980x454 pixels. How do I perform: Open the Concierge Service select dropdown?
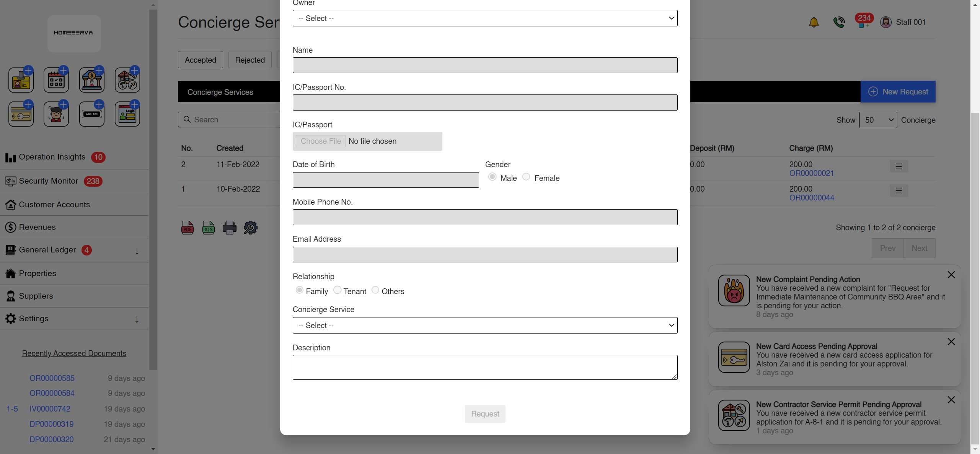click(484, 325)
